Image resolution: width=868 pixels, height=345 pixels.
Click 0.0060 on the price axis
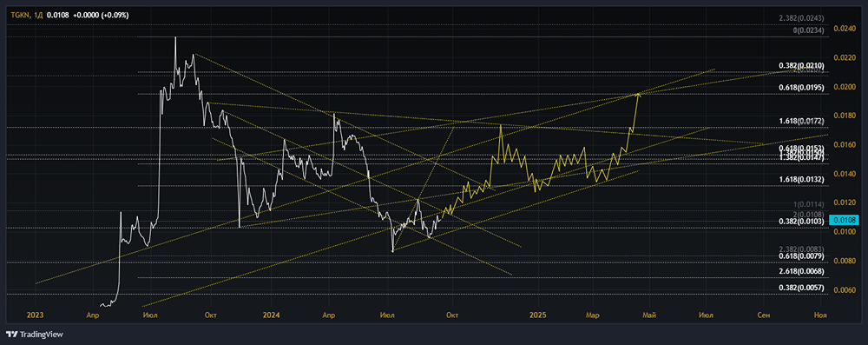[x=845, y=290]
